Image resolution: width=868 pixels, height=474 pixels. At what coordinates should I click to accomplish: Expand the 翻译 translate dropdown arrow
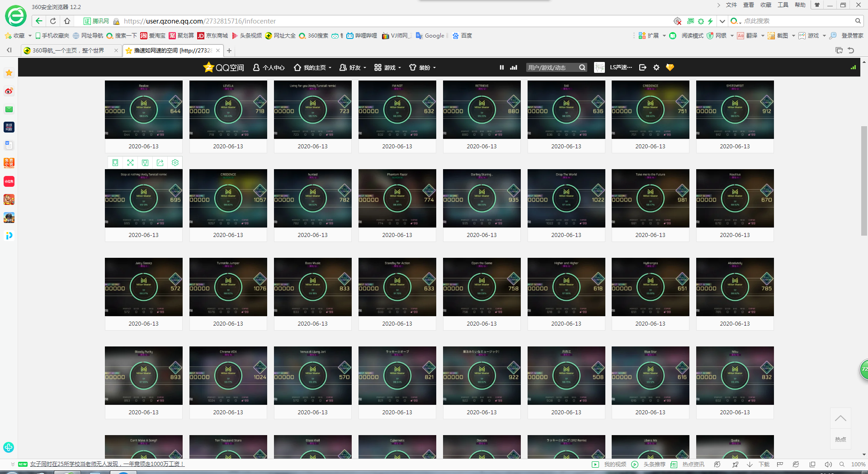click(763, 36)
